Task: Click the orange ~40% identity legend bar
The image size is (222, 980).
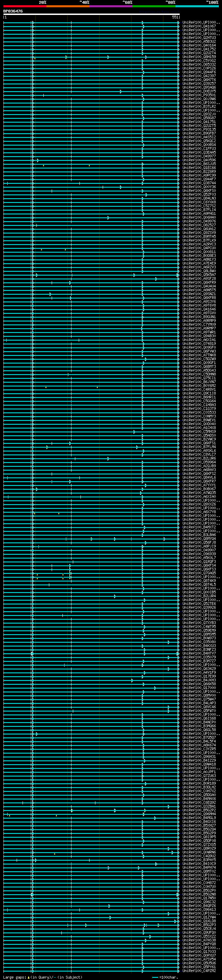Action: (x=68, y=6)
